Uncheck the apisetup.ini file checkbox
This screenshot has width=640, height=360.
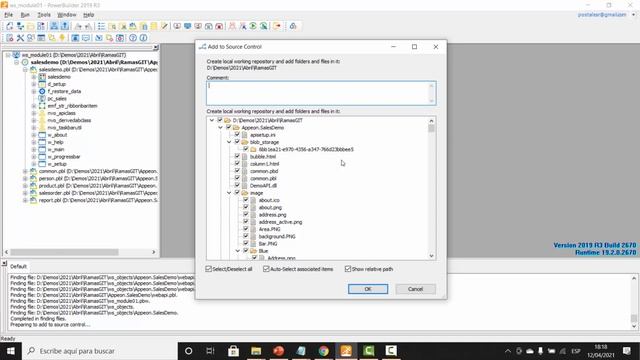point(237,135)
